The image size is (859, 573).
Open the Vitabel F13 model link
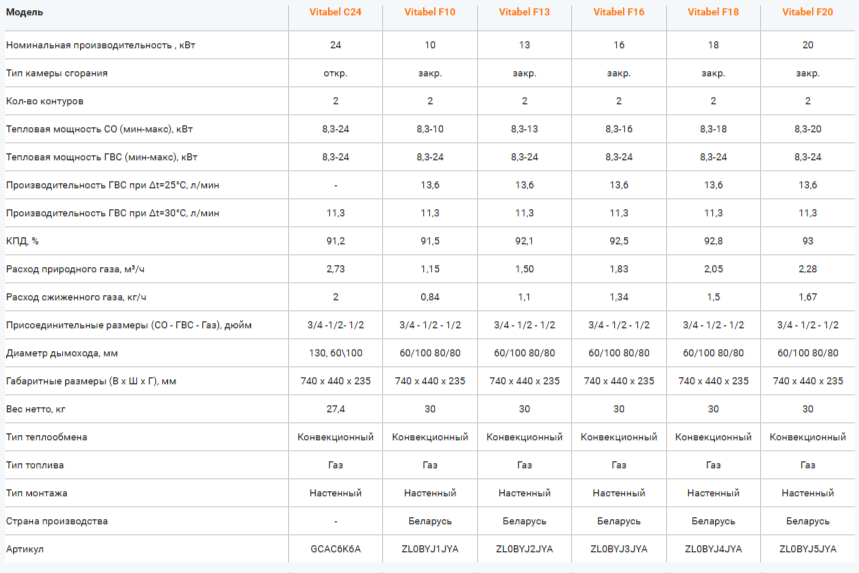coord(524,12)
